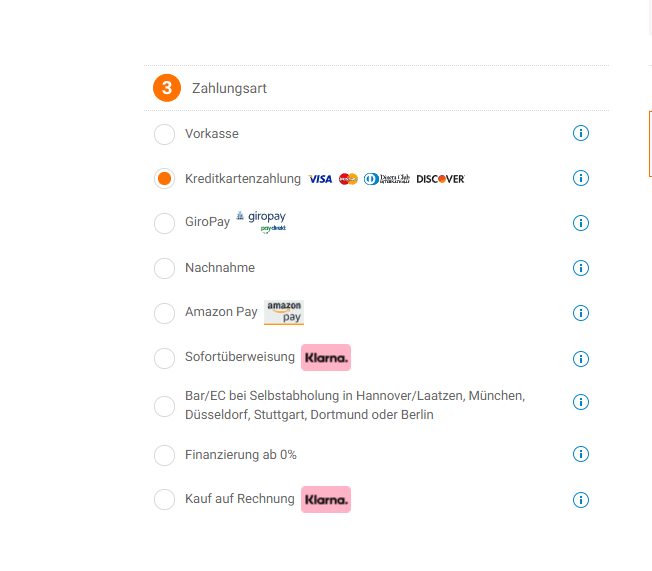Viewport: 652px width, 571px height.
Task: Click the Amazon Pay logo
Action: [284, 312]
